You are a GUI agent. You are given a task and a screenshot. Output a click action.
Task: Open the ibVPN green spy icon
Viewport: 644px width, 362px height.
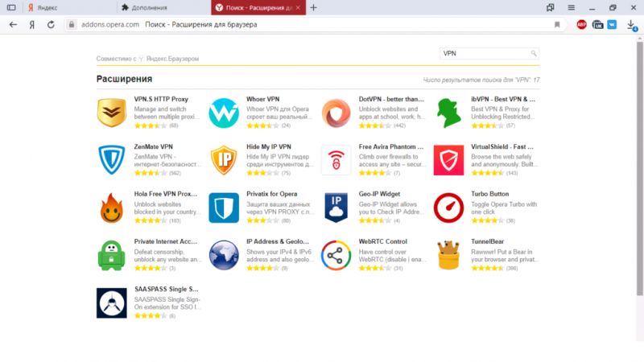[448, 113]
